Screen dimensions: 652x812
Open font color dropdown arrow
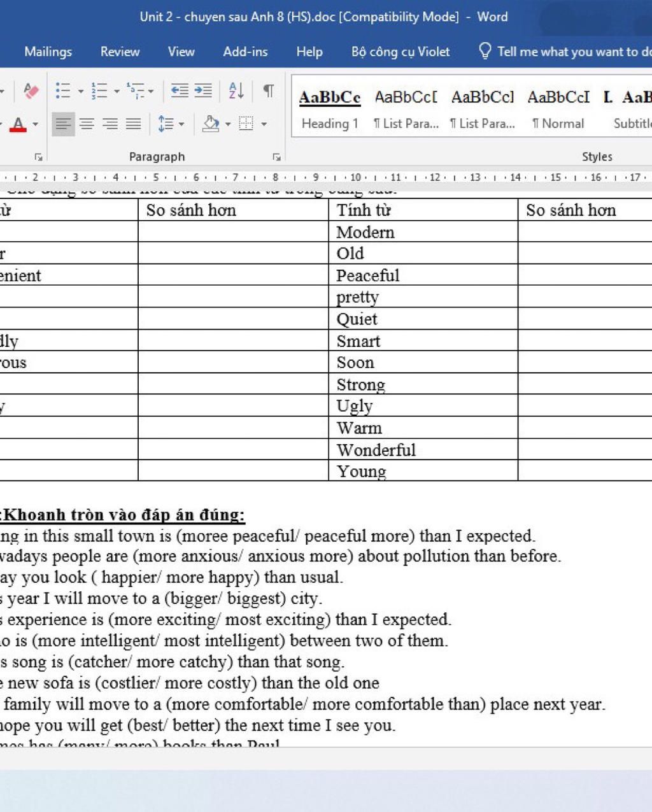[x=35, y=124]
